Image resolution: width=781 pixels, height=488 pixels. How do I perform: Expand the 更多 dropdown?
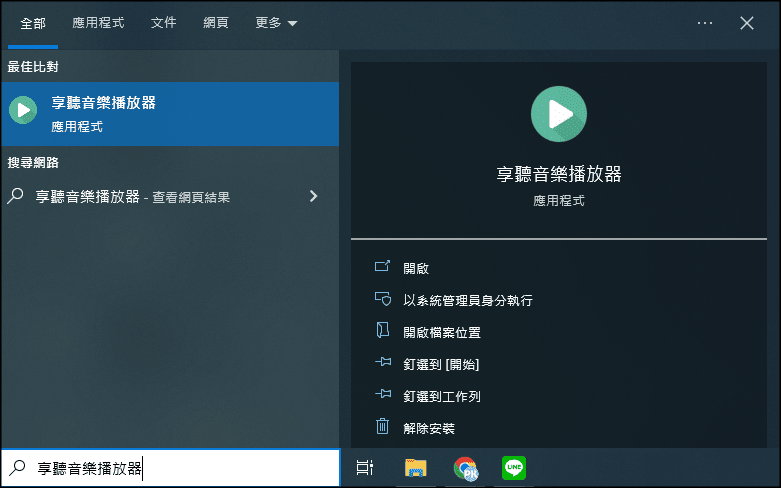click(276, 23)
